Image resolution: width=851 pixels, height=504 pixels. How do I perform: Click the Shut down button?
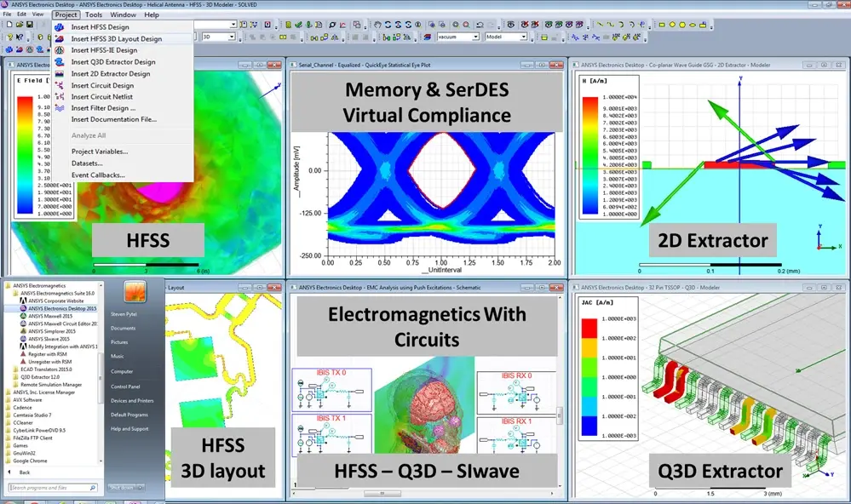[x=122, y=488]
